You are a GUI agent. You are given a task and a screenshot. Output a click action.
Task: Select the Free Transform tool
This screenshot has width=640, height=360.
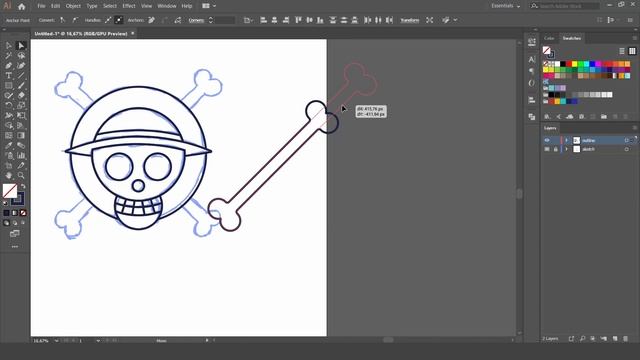[x=21, y=116]
